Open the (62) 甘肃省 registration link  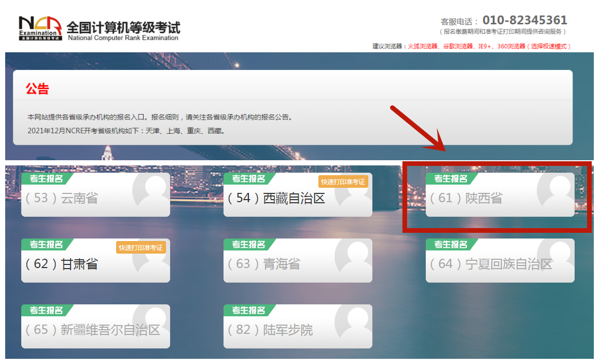pyautogui.click(x=62, y=264)
